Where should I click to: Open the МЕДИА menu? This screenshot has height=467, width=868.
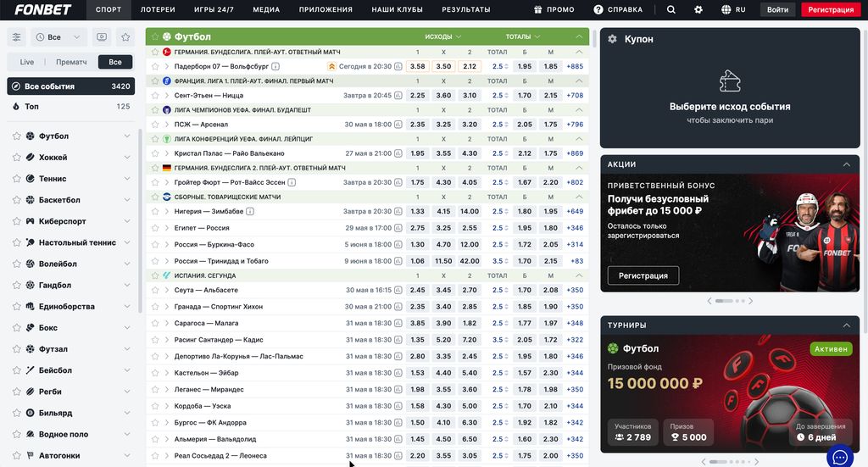tap(266, 9)
